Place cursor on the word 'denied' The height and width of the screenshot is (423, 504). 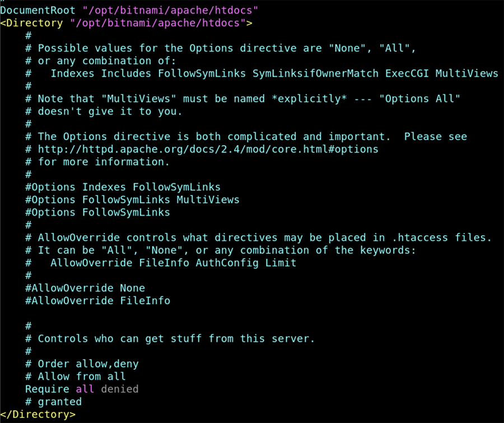click(x=119, y=389)
